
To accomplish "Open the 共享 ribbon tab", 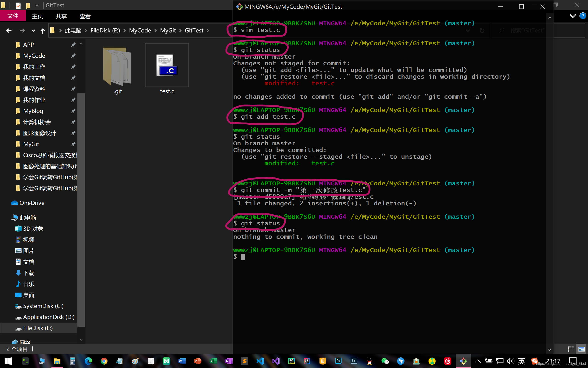I will (x=61, y=16).
